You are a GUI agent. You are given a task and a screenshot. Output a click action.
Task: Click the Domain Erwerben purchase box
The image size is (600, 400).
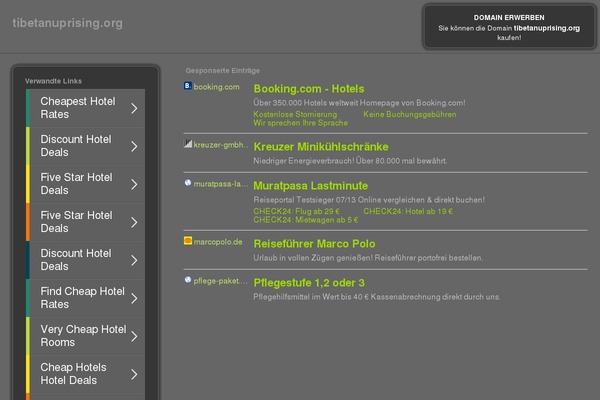tap(509, 27)
